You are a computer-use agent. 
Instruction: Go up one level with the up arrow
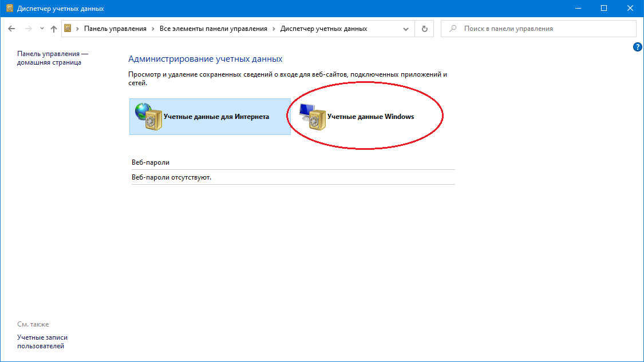click(x=54, y=29)
